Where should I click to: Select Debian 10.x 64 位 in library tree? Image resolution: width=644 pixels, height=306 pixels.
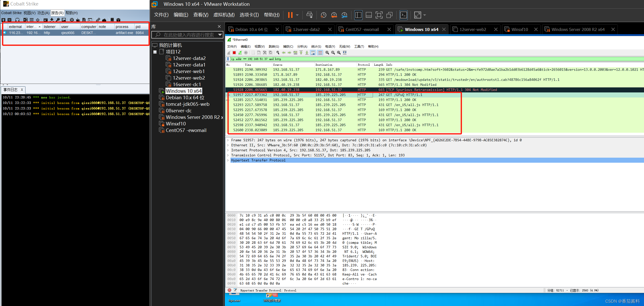(185, 97)
